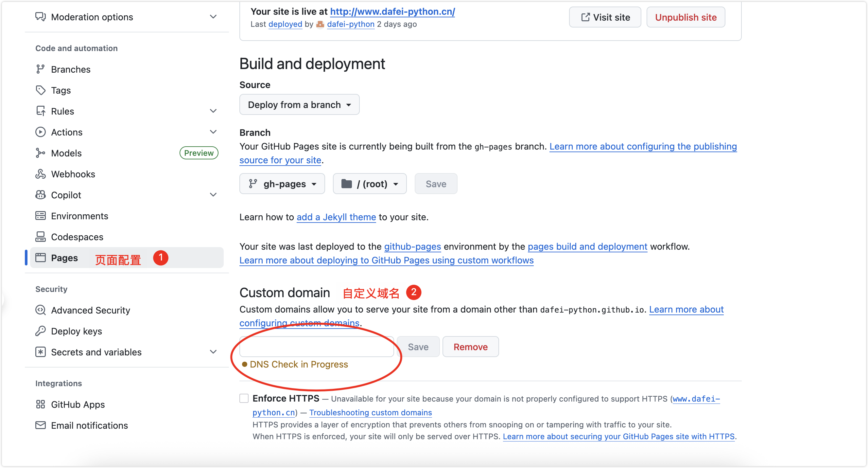The image size is (868, 468).
Task: Click the Email notifications envelope icon
Action: [x=41, y=425]
